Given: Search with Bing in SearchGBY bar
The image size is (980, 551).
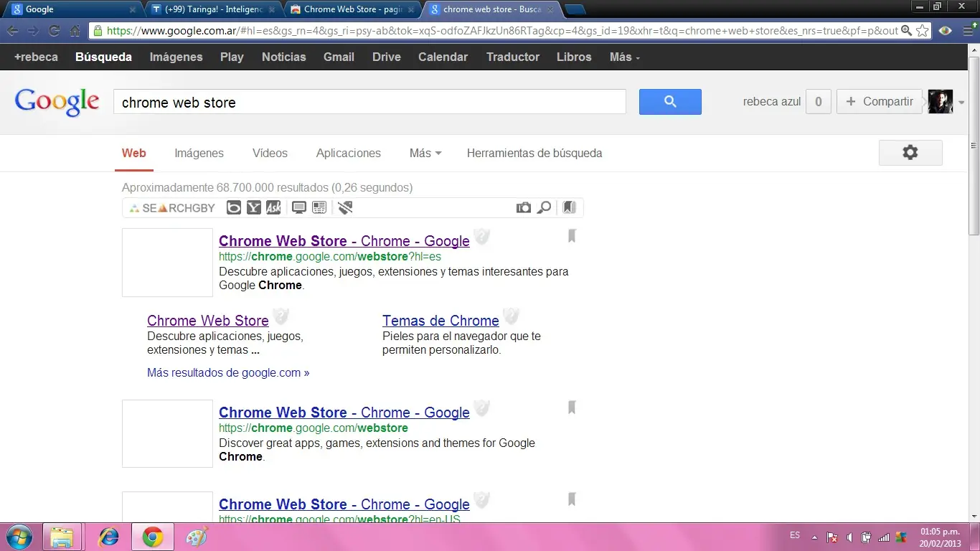Looking at the screenshot, I should [234, 207].
